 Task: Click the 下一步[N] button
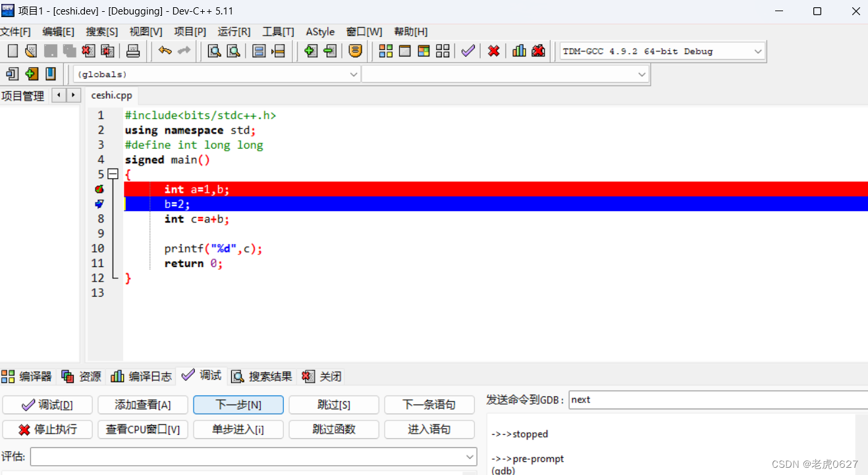click(238, 405)
